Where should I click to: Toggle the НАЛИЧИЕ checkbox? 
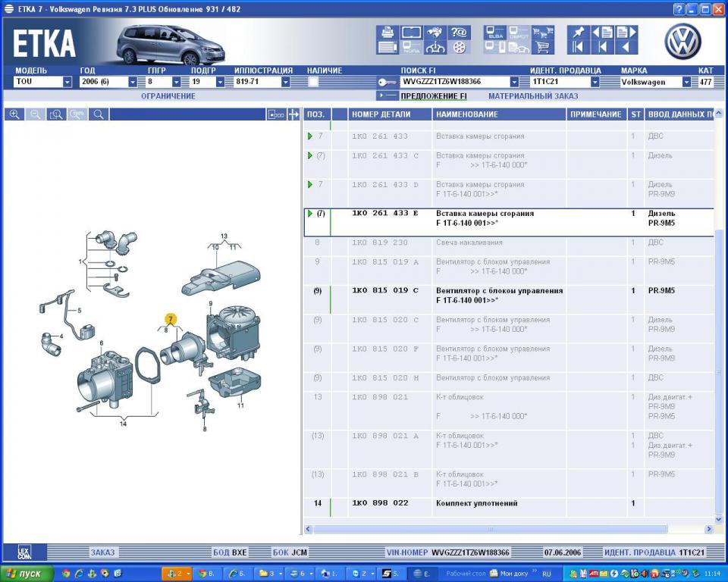[x=313, y=82]
